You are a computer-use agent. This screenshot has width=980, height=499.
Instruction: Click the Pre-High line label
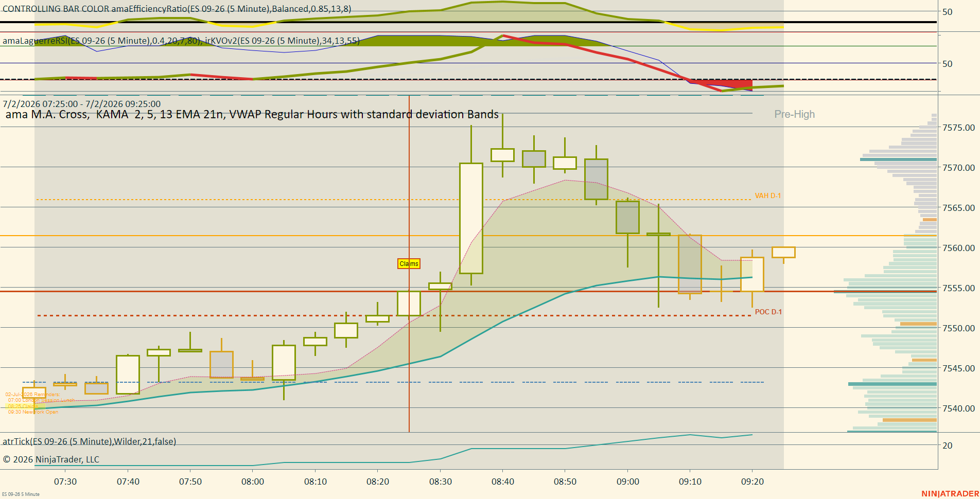(x=795, y=114)
